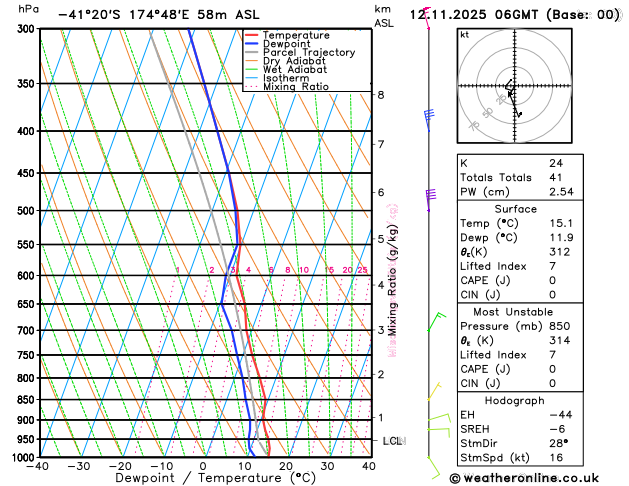This screenshot has height=486, width=629.
Task: Click the Hodograph table header
Action: (515, 401)
